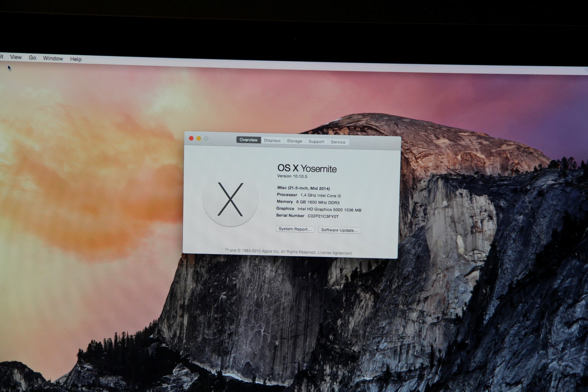588x392 pixels.
Task: Open the Help menu
Action: [x=75, y=59]
